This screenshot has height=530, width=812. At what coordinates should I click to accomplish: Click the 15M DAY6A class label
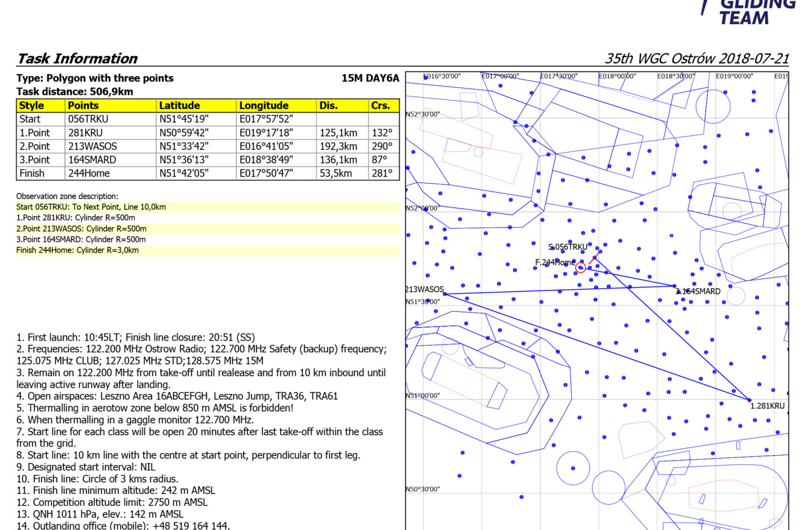(x=370, y=78)
